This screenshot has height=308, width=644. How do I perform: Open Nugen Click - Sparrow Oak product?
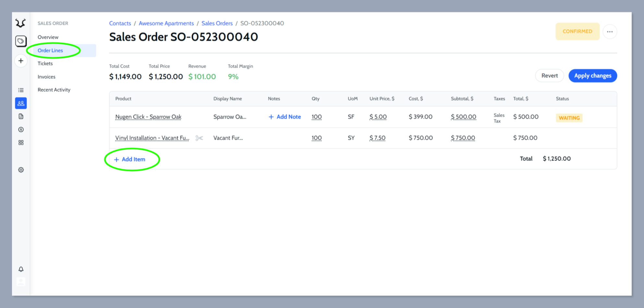coord(148,117)
